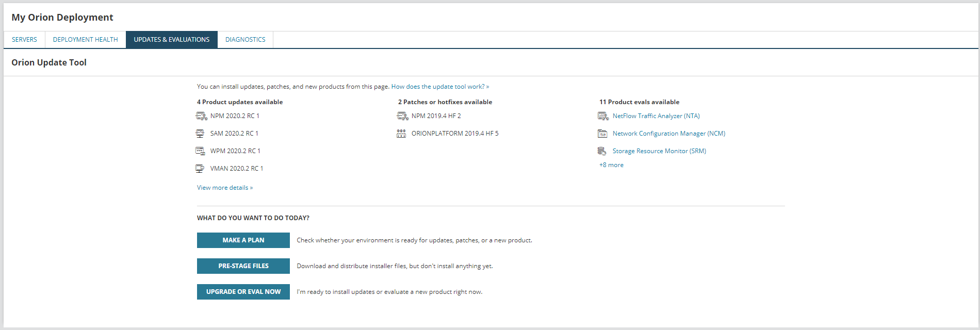This screenshot has width=980, height=330.
Task: Click the Upgrade or Eval Now button
Action: coord(243,292)
